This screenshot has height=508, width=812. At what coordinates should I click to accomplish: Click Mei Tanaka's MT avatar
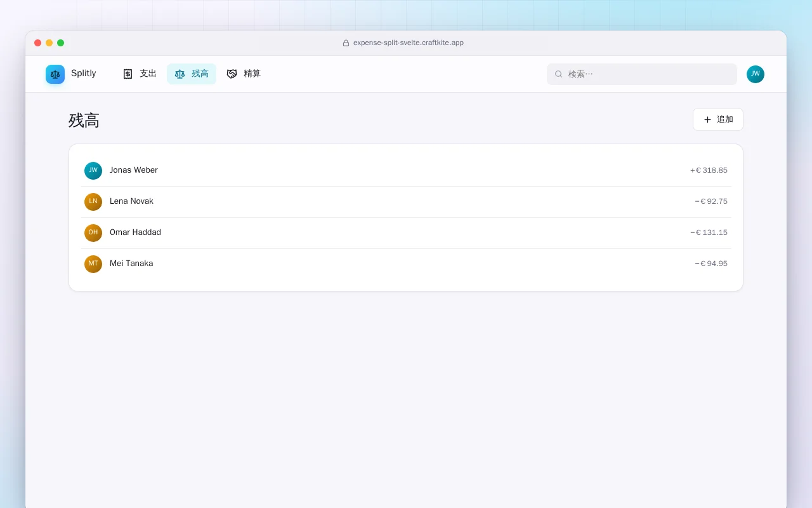click(x=93, y=264)
